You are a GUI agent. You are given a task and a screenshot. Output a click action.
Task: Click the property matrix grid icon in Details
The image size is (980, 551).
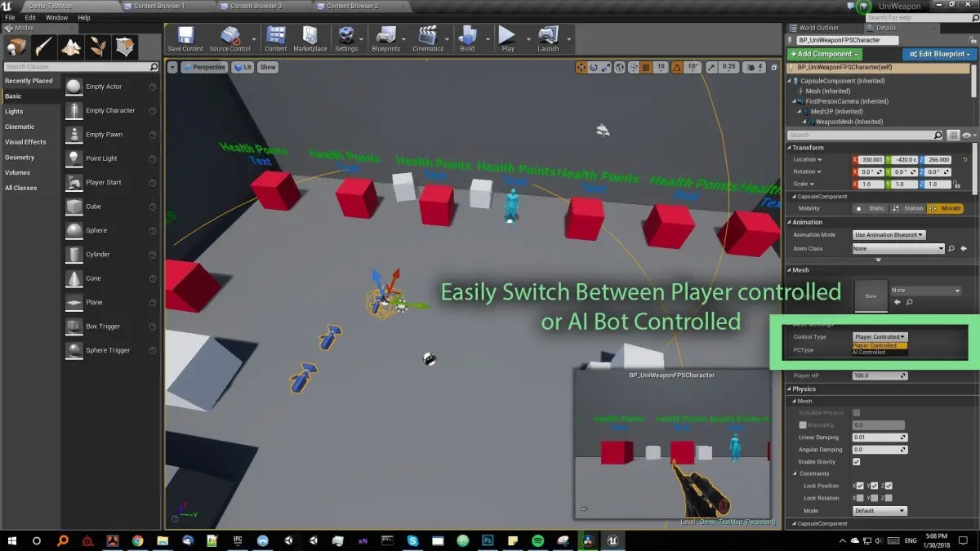pyautogui.click(x=953, y=136)
